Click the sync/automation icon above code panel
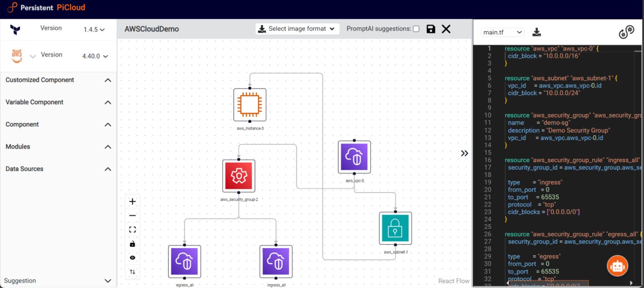The image size is (644, 288). coord(626,31)
